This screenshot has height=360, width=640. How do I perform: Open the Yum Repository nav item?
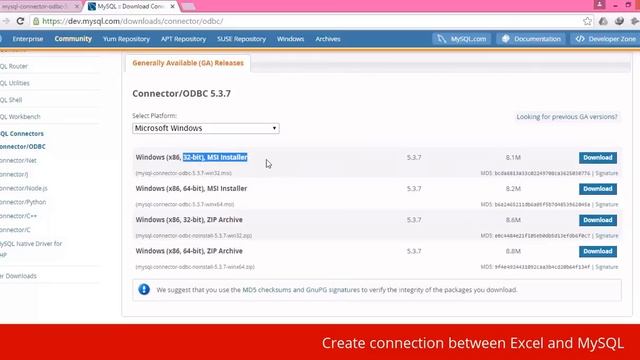tap(126, 39)
